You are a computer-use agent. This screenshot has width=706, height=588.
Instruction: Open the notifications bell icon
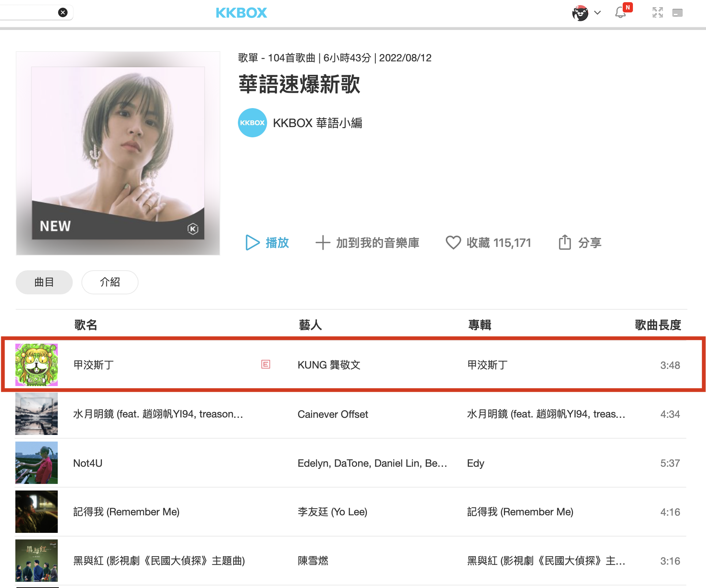[x=620, y=13]
